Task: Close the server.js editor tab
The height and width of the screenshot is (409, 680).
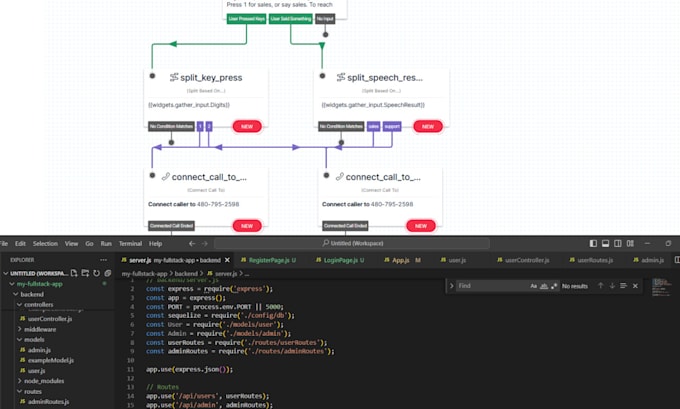Action: coord(227,260)
